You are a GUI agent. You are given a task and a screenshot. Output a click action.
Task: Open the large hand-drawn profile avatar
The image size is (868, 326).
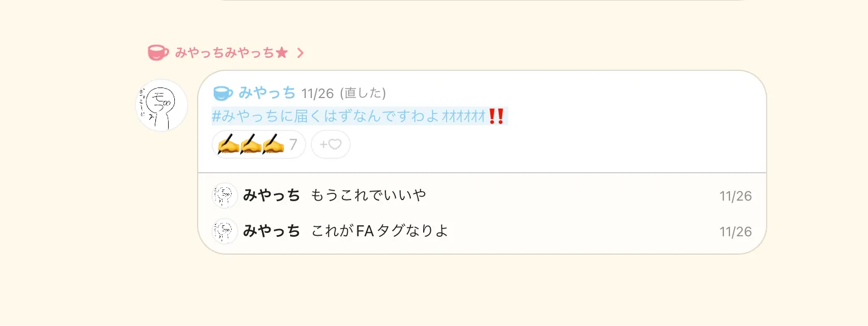click(x=161, y=105)
